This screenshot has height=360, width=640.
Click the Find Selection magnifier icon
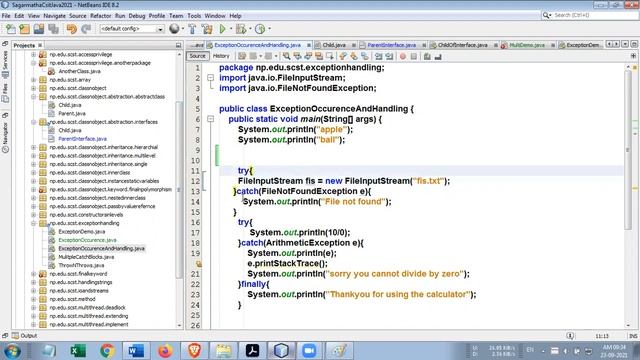287,56
